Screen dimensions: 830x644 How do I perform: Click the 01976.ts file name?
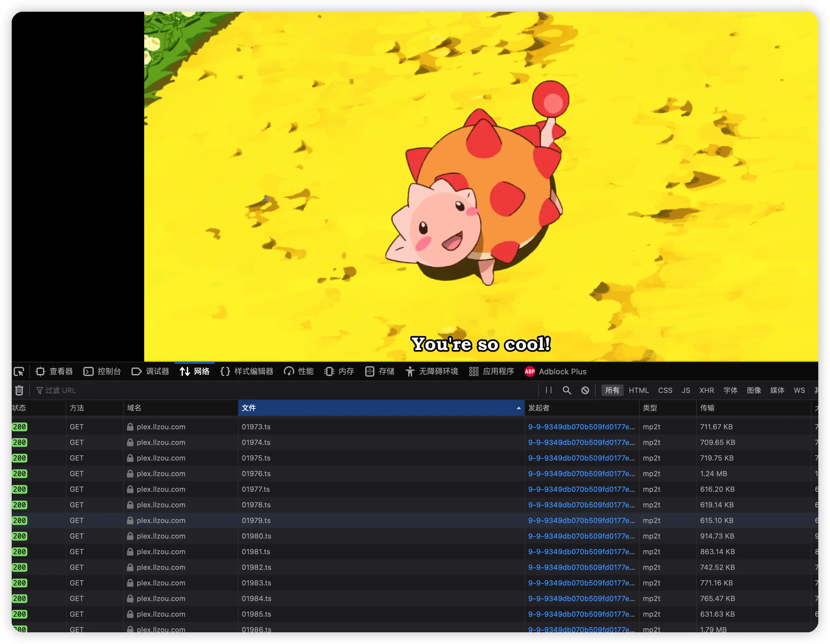[256, 474]
